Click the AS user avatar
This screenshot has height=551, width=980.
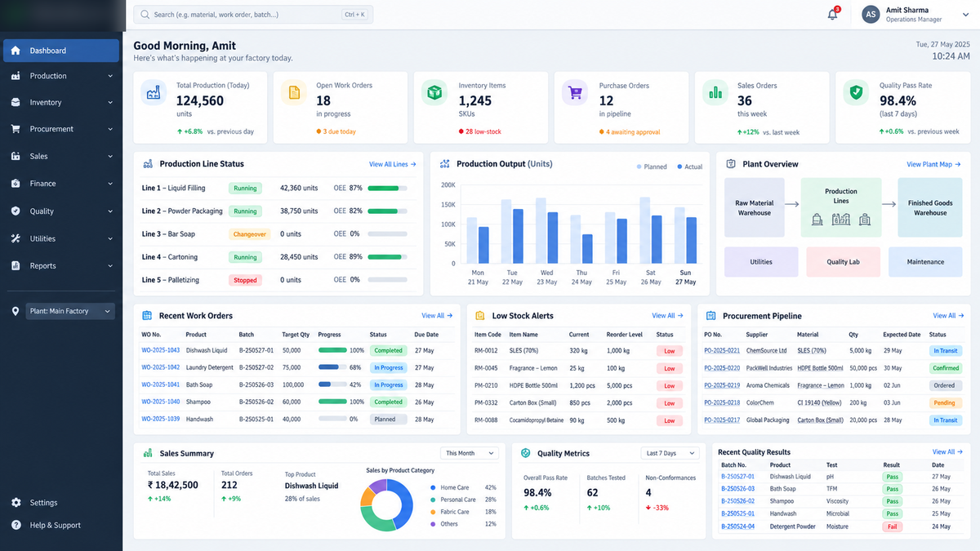871,15
